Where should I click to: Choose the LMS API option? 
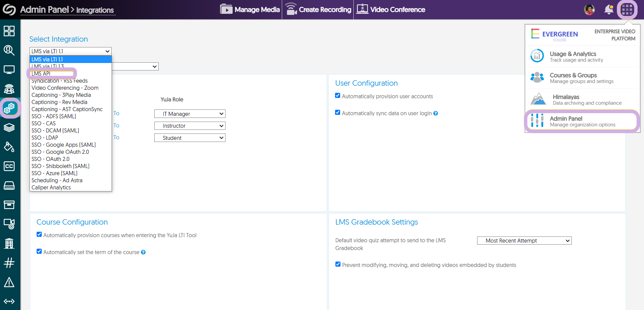(x=71, y=74)
